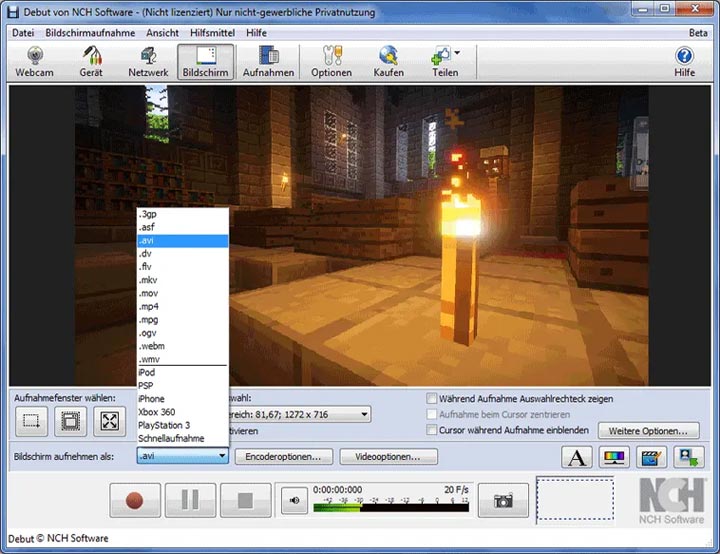720x554 pixels.
Task: Select .webm format option
Action: (183, 346)
